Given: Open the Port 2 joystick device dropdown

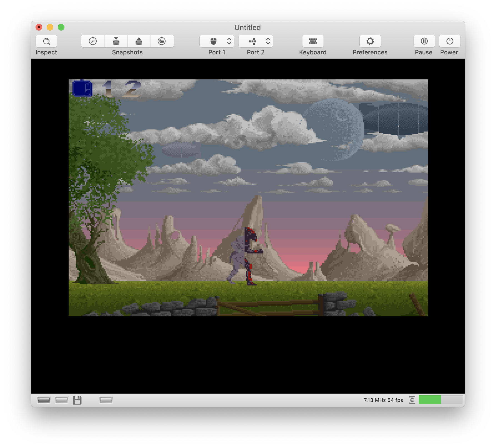Looking at the screenshot, I should (x=256, y=41).
